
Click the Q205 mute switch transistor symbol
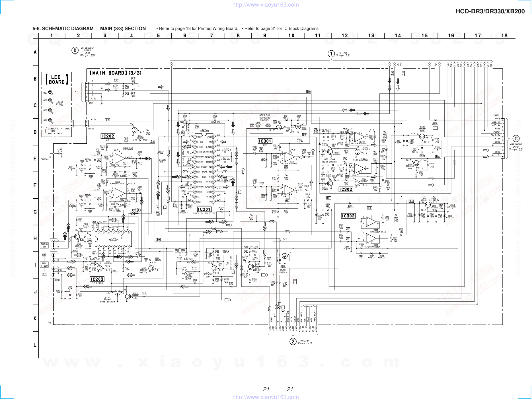284,256
